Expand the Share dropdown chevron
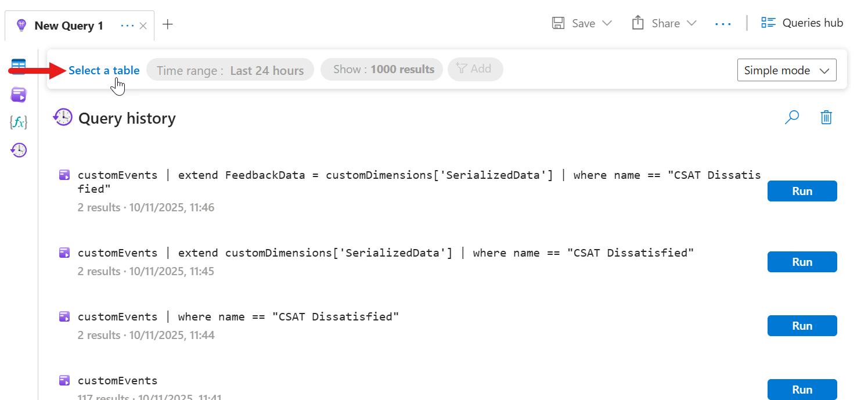This screenshot has height=400, width=868. (x=691, y=23)
